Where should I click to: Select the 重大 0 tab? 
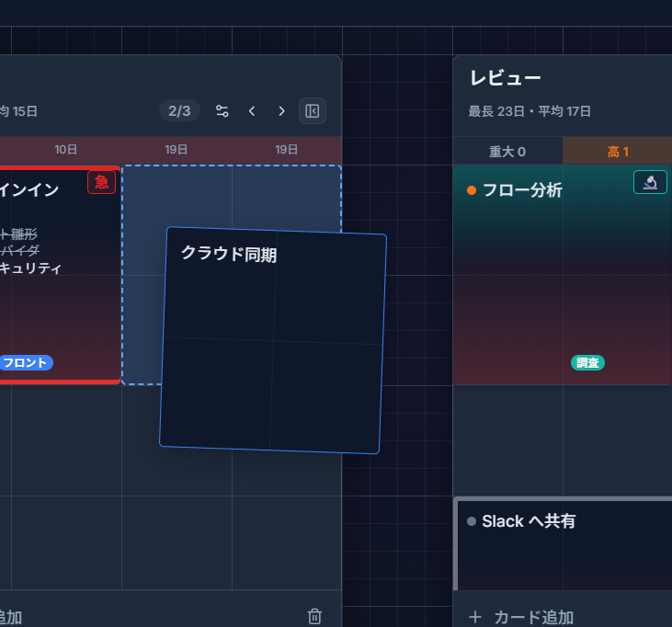(507, 152)
